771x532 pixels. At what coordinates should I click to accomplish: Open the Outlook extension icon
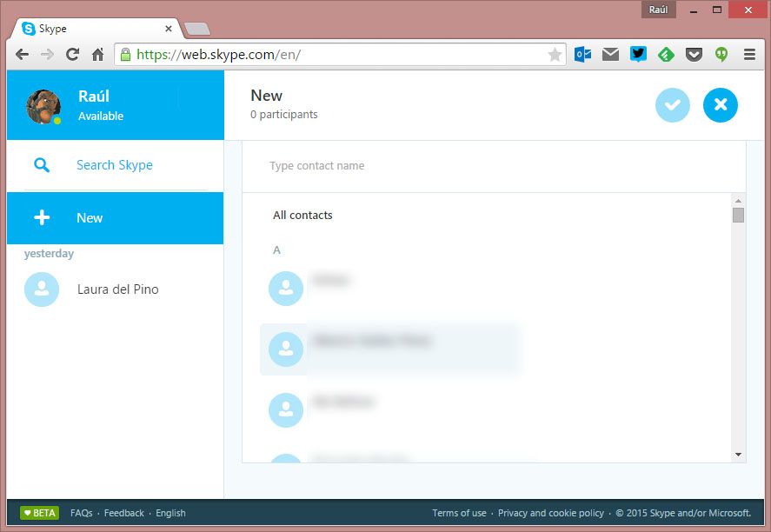coord(582,54)
